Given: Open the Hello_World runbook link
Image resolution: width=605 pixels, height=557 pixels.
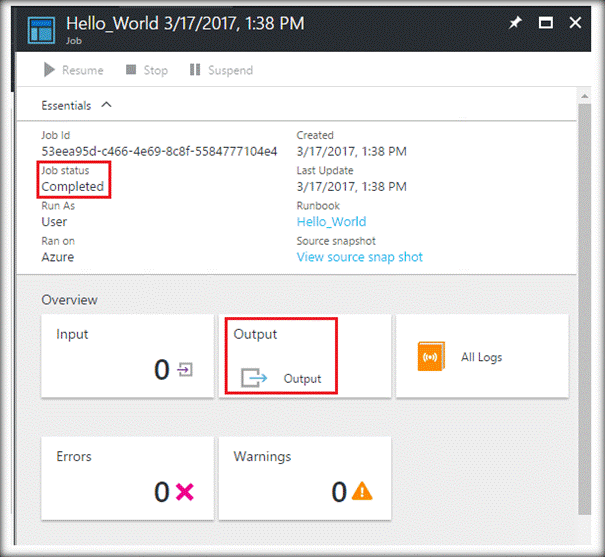Looking at the screenshot, I should tap(331, 222).
